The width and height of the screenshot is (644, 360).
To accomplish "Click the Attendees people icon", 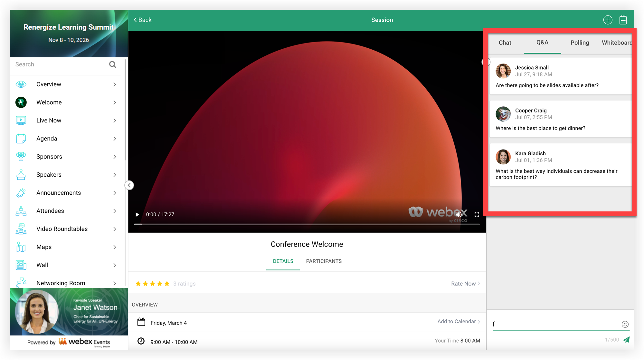I will point(21,211).
